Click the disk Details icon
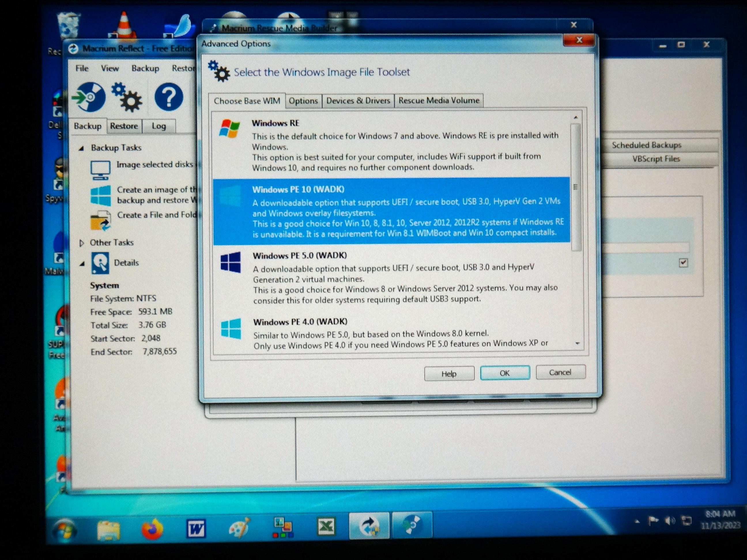 click(x=100, y=263)
